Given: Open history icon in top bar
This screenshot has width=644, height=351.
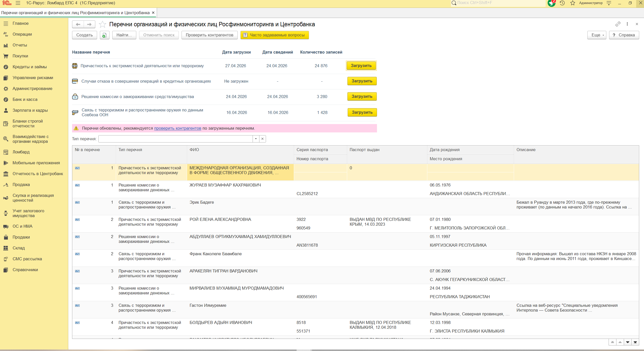Looking at the screenshot, I should point(562,3).
